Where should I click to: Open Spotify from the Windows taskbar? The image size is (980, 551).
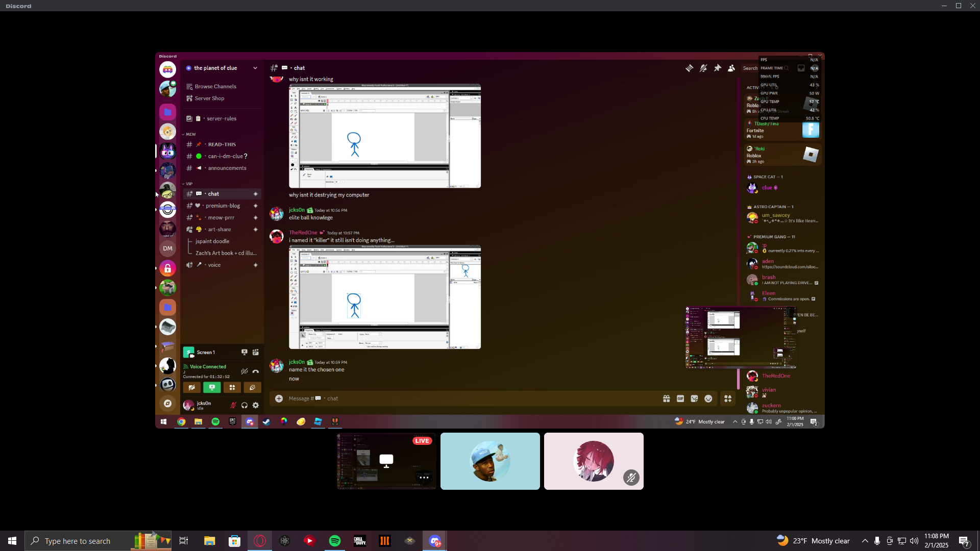(335, 541)
